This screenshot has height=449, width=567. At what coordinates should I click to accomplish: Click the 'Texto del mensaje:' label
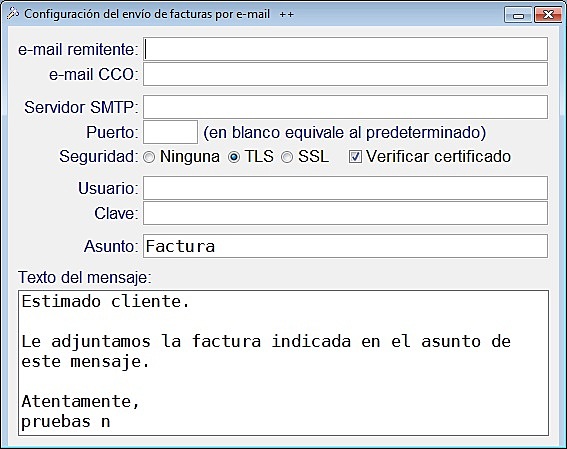click(x=85, y=278)
